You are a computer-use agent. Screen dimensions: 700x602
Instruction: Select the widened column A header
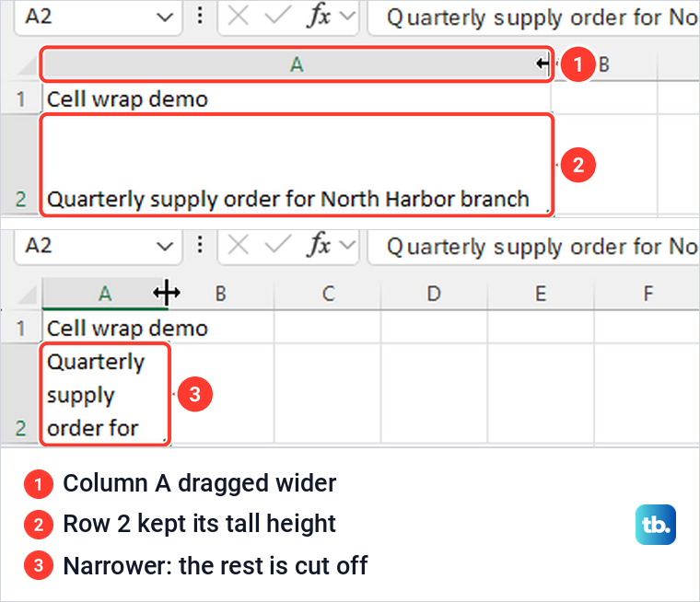point(297,64)
